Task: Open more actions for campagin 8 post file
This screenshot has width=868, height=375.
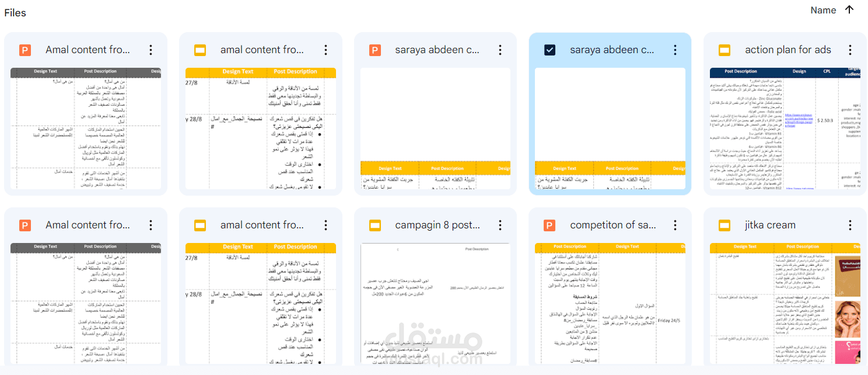Action: tap(500, 225)
